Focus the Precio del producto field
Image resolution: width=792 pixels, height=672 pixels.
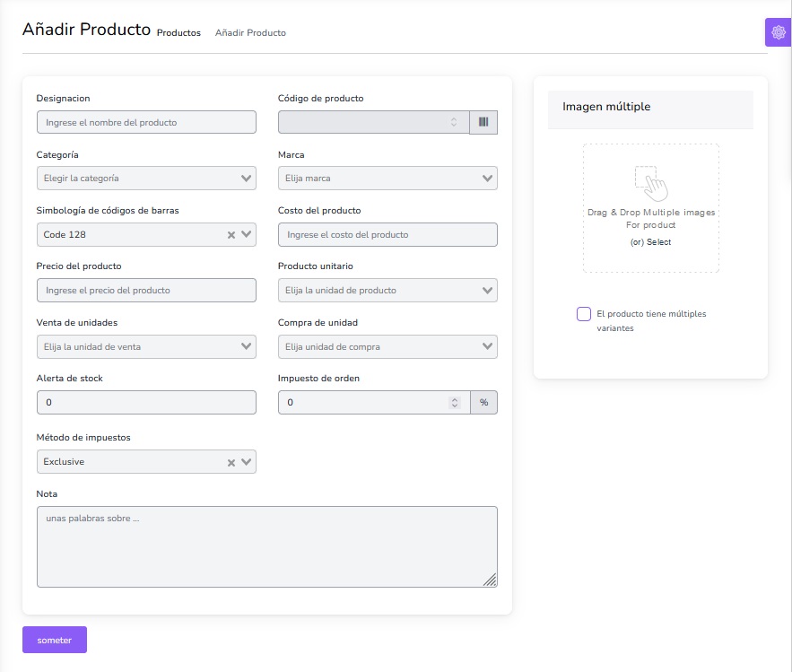pyautogui.click(x=146, y=291)
